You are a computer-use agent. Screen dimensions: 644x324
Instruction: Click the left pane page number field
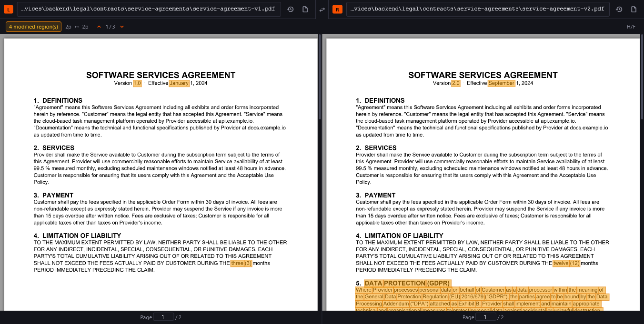click(x=163, y=317)
